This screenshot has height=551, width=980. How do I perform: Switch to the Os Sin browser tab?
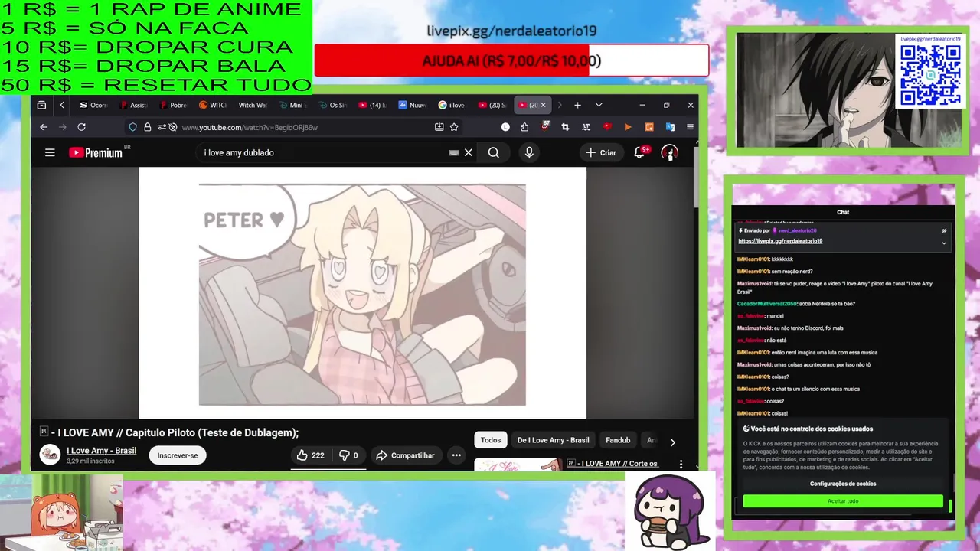coord(332,105)
